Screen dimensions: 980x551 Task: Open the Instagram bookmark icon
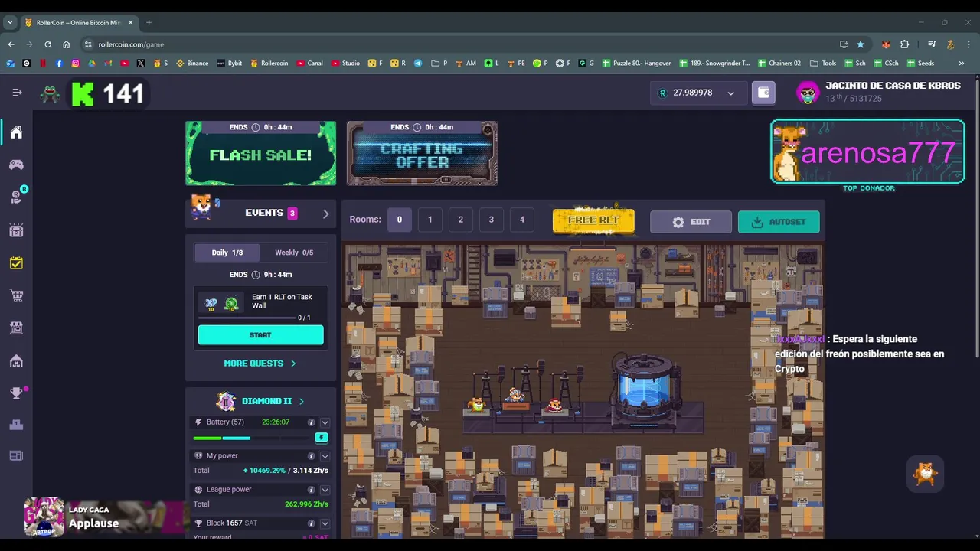[75, 64]
